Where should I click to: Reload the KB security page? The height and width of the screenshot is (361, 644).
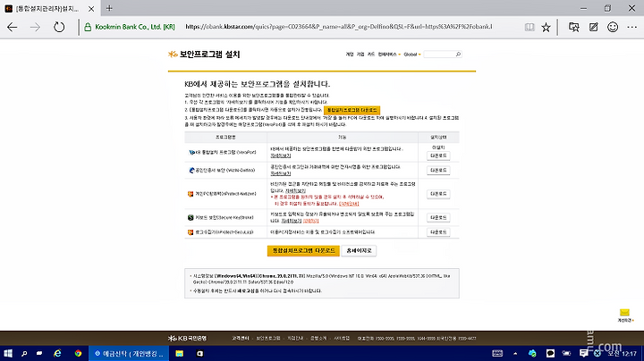tap(59, 27)
